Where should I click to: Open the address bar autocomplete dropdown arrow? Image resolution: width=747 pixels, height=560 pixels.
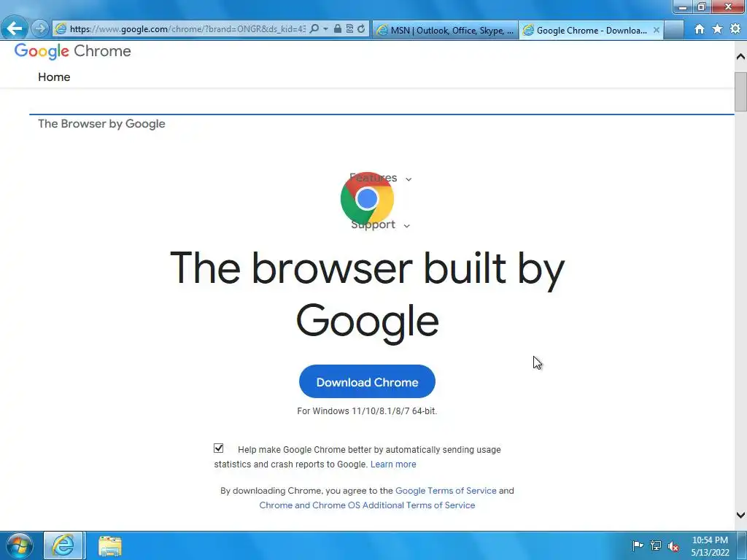pyautogui.click(x=325, y=29)
